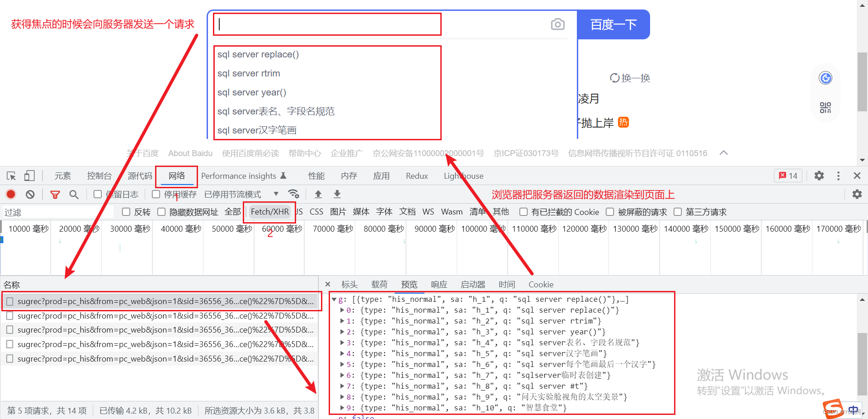Open network panel settings gear
868x419 pixels.
pos(857,194)
